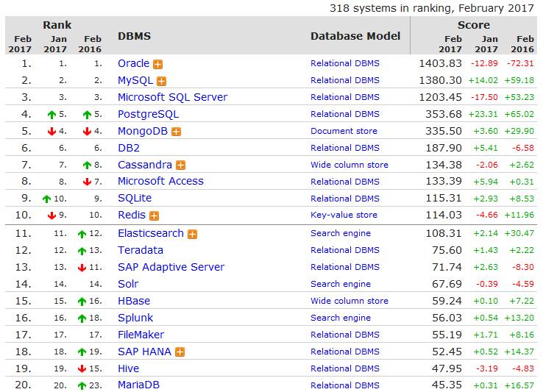This screenshot has height=392, width=543.
Task: Open the SQLite link
Action: 135,198
